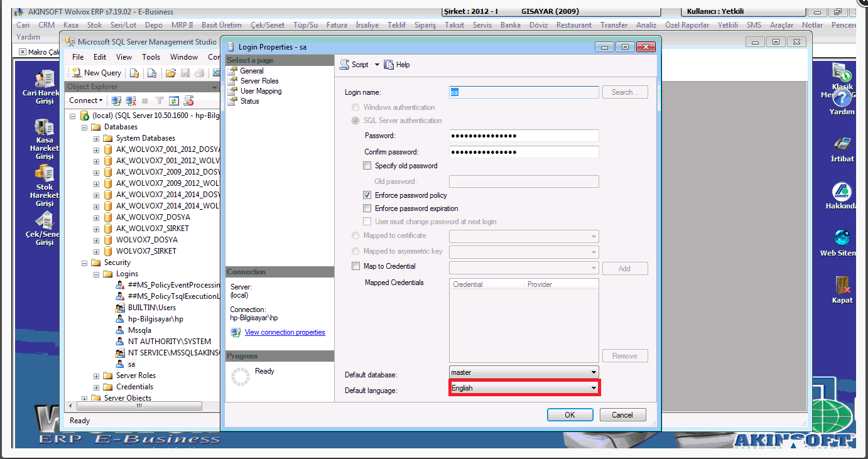The width and height of the screenshot is (868, 459).
Task: Click Cancel in Login Properties
Action: (x=622, y=414)
